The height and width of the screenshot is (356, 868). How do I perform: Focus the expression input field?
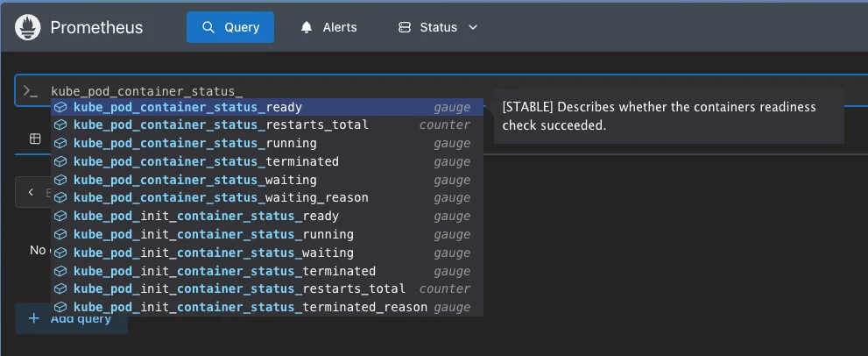coord(441,91)
